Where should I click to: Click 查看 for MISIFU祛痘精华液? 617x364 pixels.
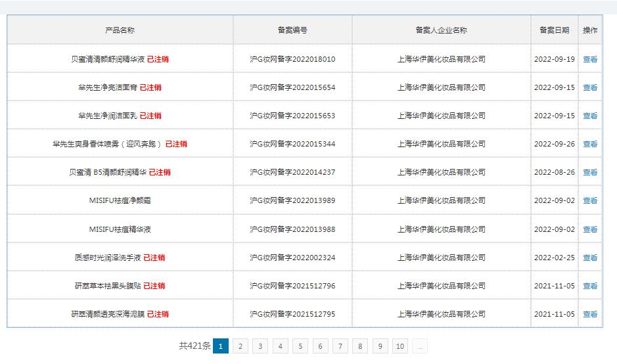click(589, 229)
